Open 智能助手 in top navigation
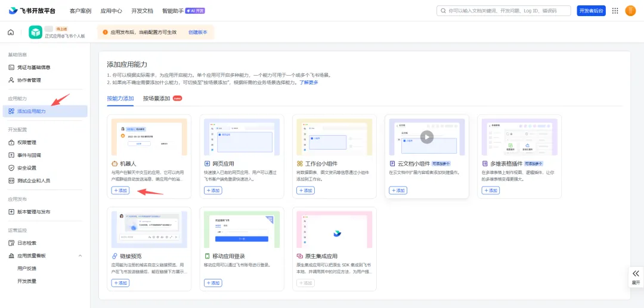Viewport: 644px width, 308px height. pos(173,11)
